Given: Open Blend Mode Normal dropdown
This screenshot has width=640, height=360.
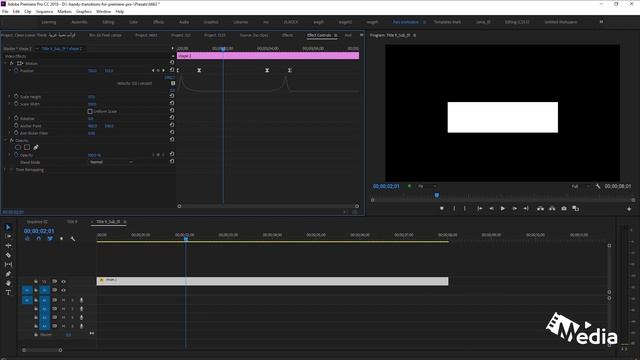Looking at the screenshot, I should pyautogui.click(x=111, y=162).
